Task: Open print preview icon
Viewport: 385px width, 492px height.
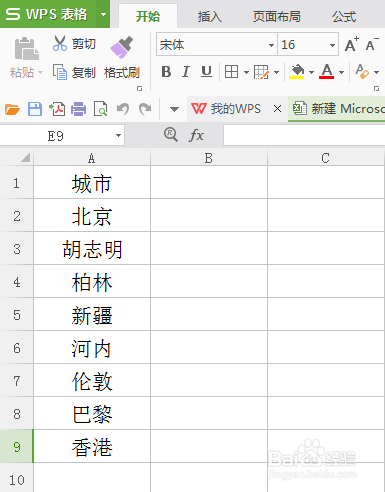Action: 100,109
